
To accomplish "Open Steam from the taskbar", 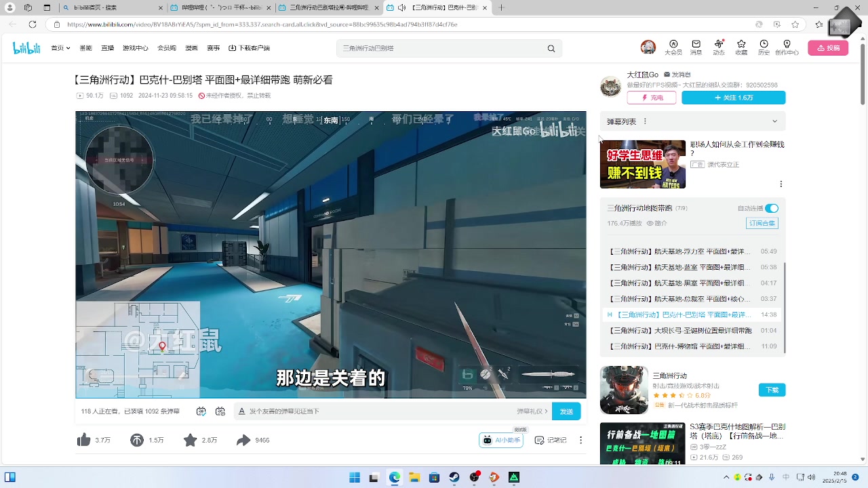I will click(x=454, y=477).
